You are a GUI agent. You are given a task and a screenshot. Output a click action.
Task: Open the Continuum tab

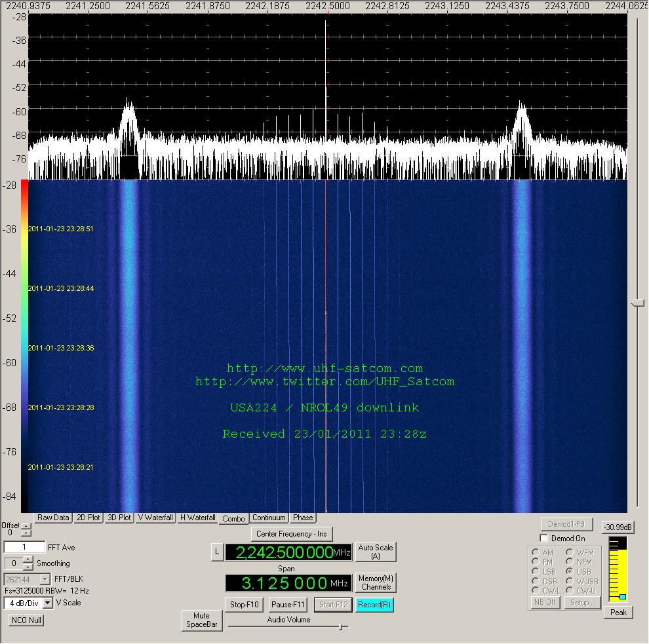(269, 518)
